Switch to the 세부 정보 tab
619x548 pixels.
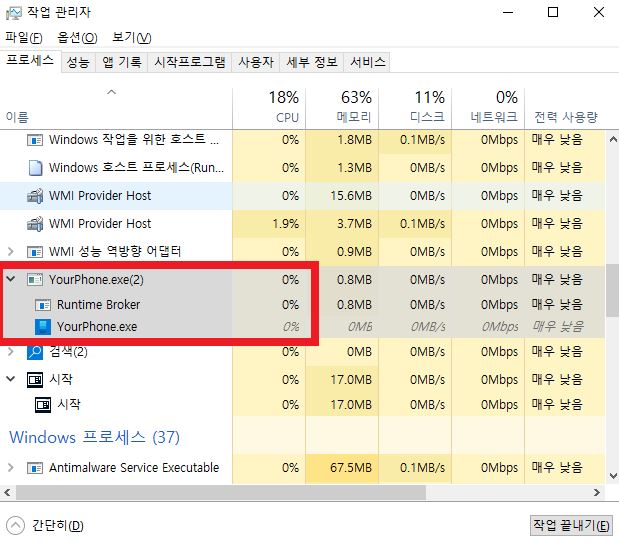(x=312, y=62)
